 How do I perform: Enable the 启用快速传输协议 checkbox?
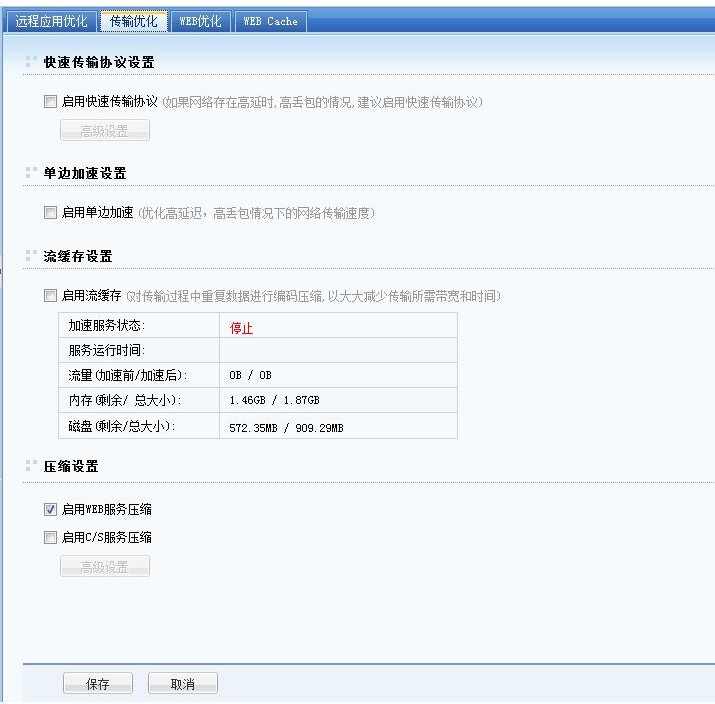point(51,102)
